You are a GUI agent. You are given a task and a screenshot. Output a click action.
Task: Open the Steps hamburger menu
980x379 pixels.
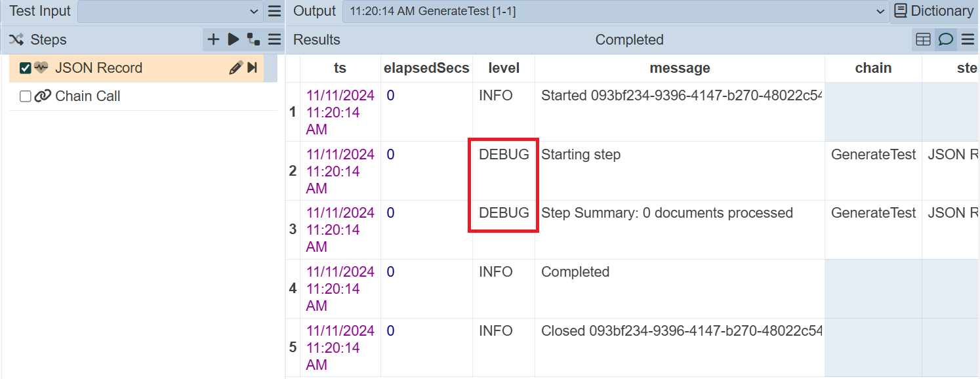274,40
